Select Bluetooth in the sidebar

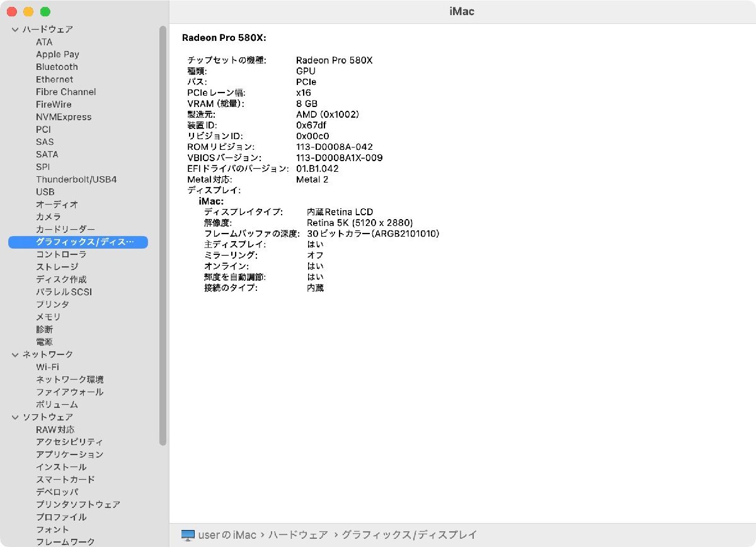(57, 67)
